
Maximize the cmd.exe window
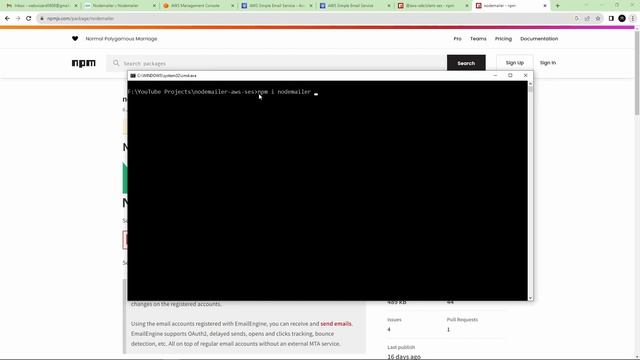(510, 76)
